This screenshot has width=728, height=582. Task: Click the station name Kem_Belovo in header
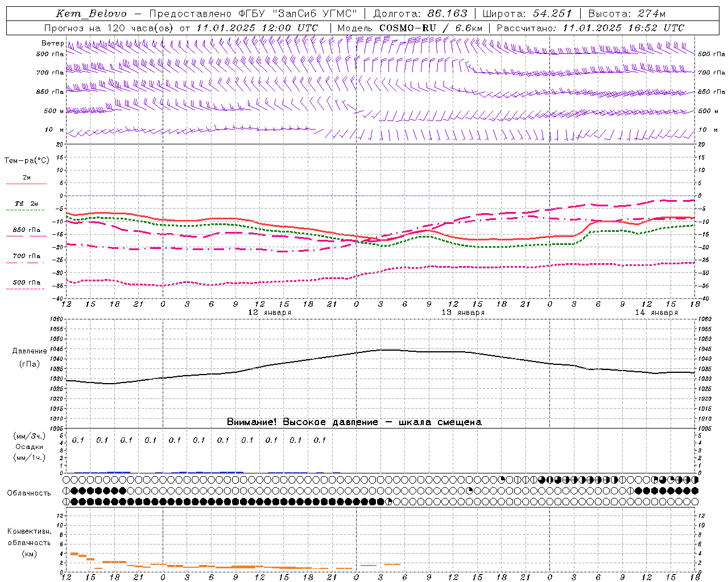pos(92,14)
